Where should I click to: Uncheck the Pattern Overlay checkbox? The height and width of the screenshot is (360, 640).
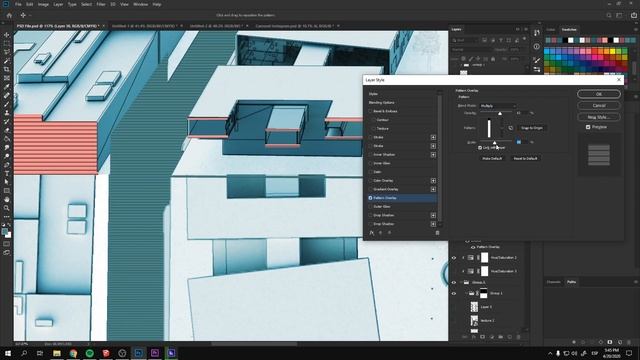[x=371, y=198]
